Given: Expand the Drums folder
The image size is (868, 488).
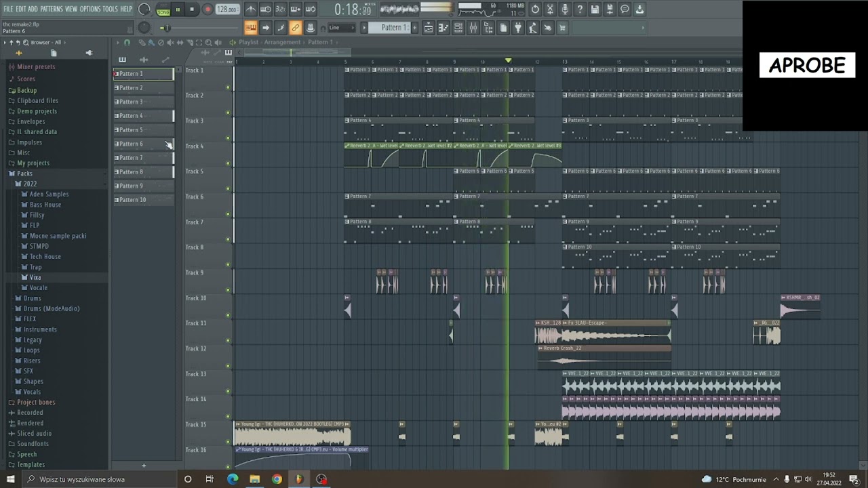Looking at the screenshot, I should 32,298.
